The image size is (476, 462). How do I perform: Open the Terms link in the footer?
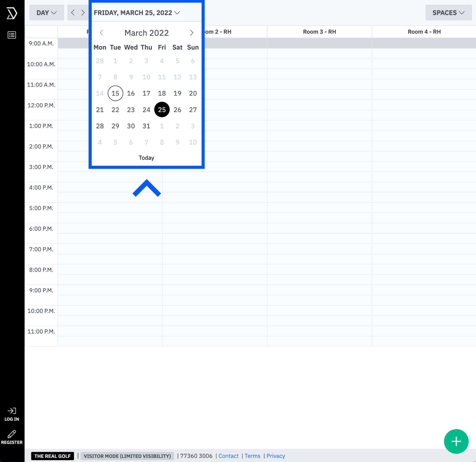click(x=252, y=456)
